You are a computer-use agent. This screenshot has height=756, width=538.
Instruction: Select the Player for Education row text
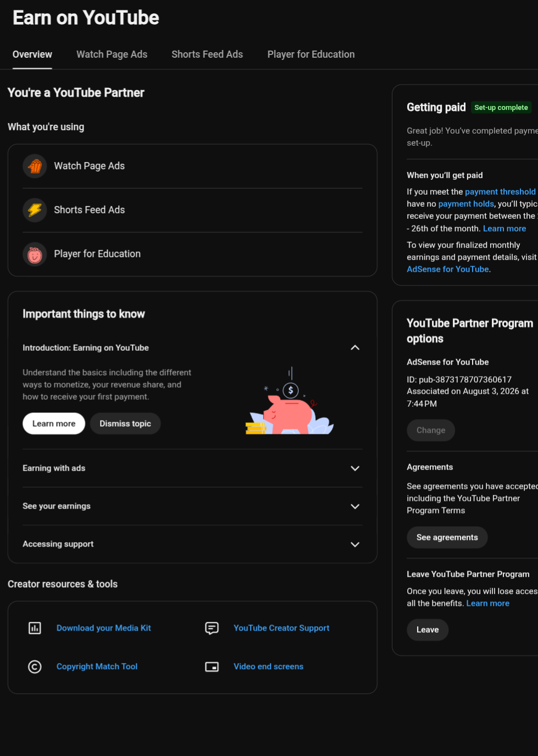97,254
